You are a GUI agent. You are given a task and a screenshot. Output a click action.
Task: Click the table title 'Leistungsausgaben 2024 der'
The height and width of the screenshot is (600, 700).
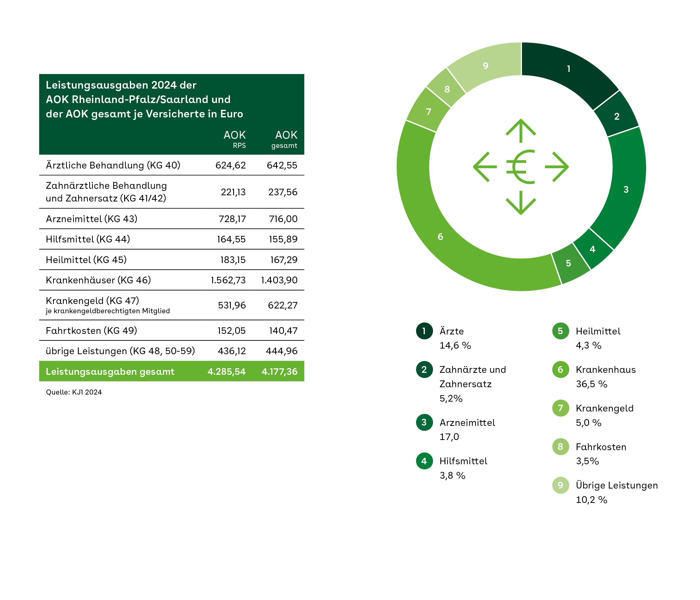pos(121,85)
